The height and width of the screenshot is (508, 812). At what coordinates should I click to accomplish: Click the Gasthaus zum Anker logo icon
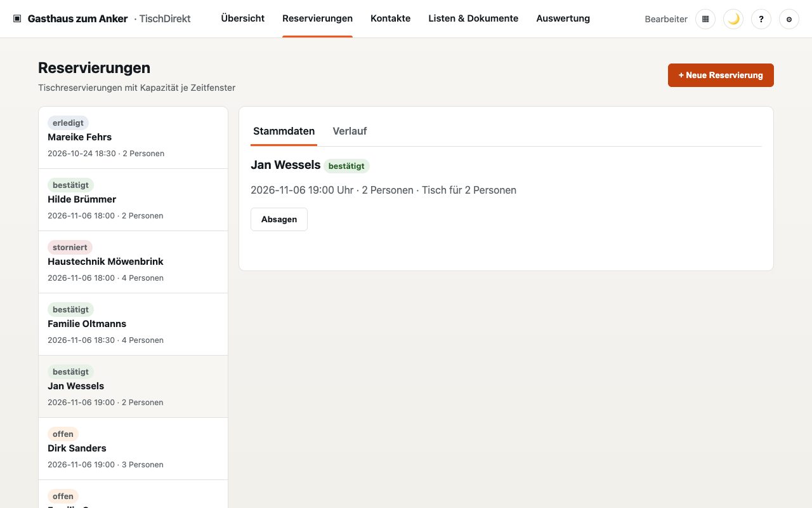17,18
